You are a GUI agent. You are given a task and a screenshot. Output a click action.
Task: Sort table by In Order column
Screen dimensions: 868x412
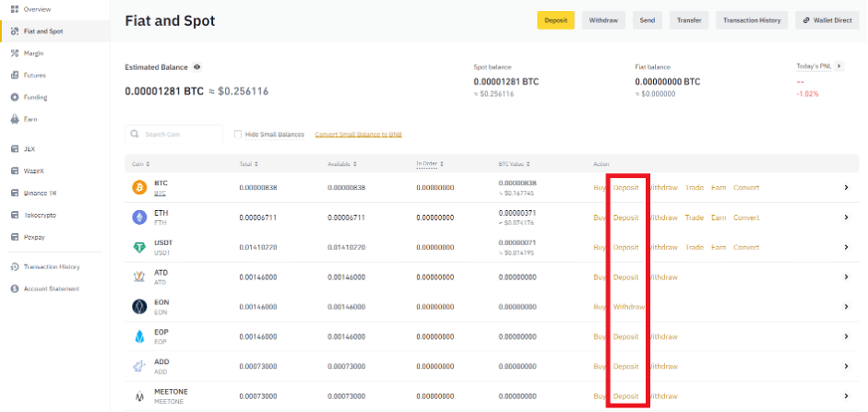430,164
